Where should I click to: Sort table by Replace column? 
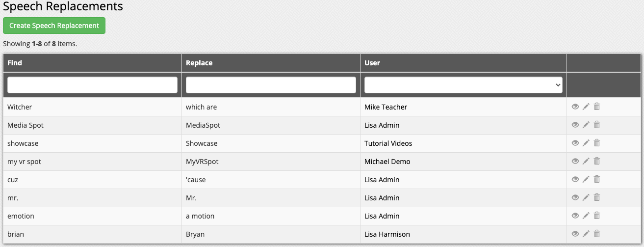click(199, 63)
